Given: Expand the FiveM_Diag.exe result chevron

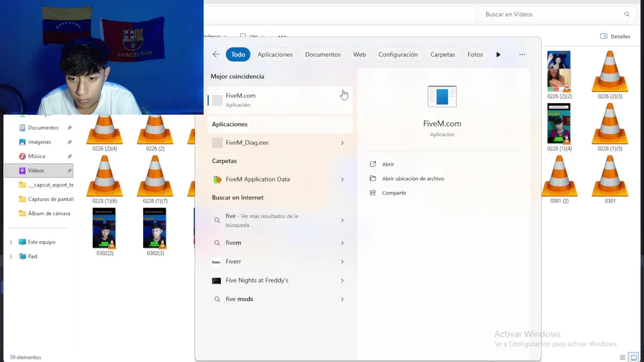Looking at the screenshot, I should pos(342,143).
